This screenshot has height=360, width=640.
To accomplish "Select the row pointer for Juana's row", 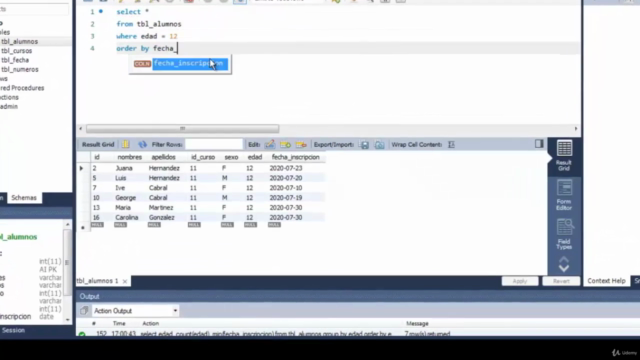I will click(81, 168).
